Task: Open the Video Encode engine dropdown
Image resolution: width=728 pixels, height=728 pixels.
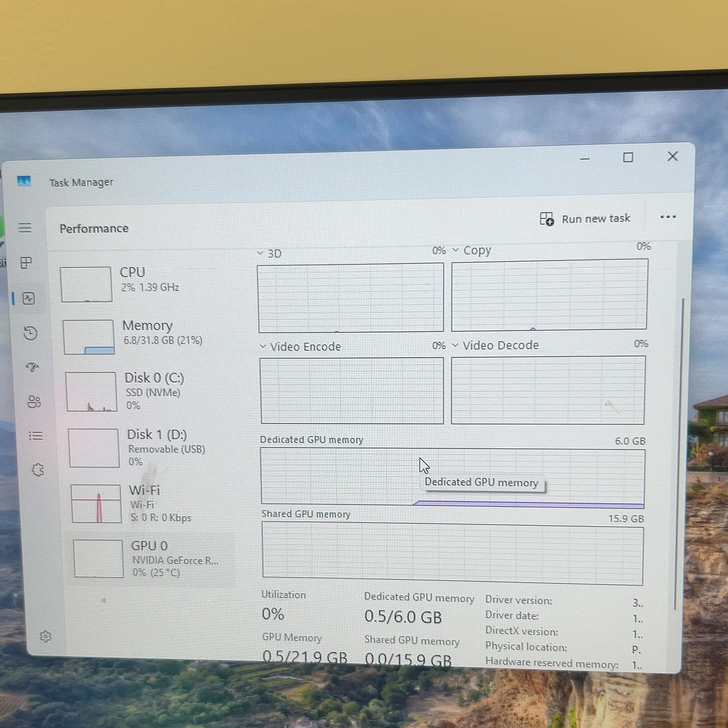Action: [300, 346]
